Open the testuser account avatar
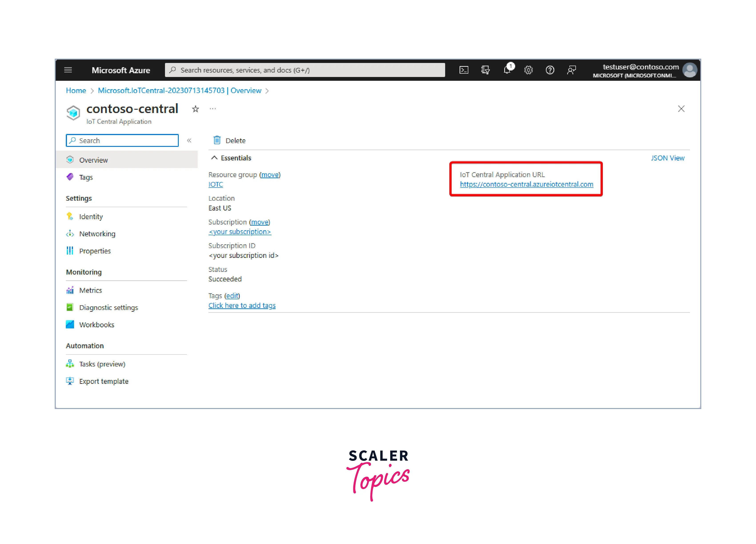This screenshot has height=544, width=756. click(689, 70)
